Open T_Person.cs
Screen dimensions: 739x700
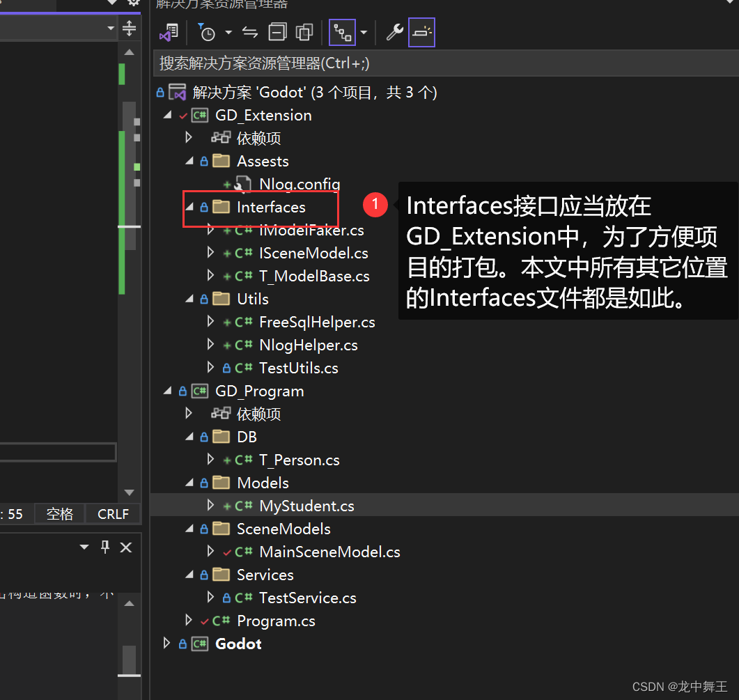[300, 460]
